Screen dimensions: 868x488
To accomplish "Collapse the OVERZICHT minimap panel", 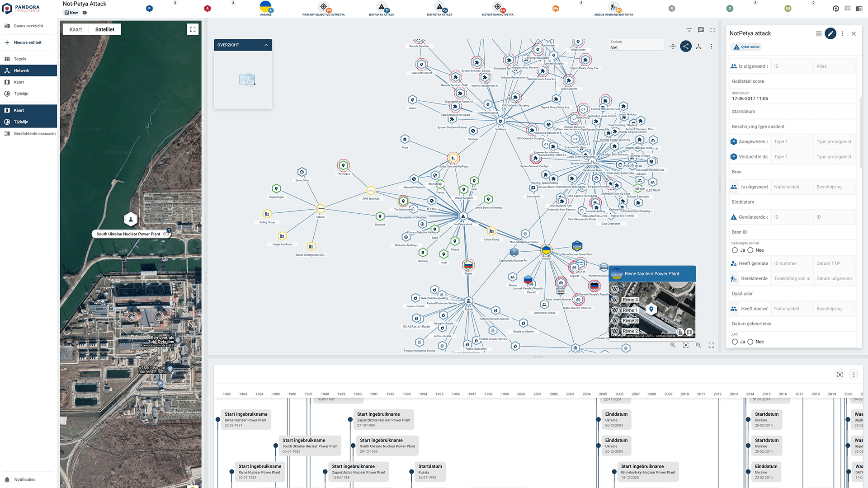I will pos(266,45).
